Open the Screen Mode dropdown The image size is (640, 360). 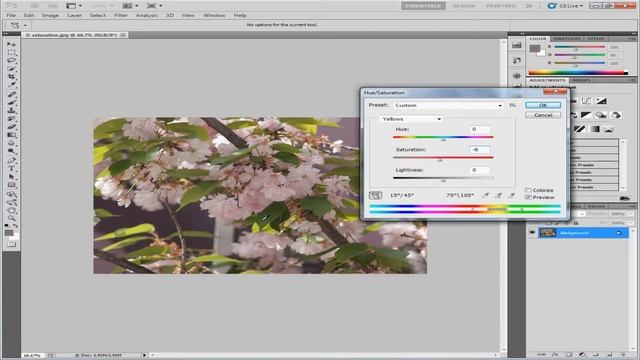point(155,6)
